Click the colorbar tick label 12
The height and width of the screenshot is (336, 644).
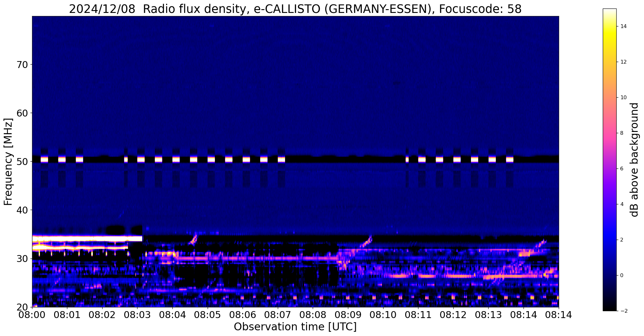pyautogui.click(x=623, y=62)
